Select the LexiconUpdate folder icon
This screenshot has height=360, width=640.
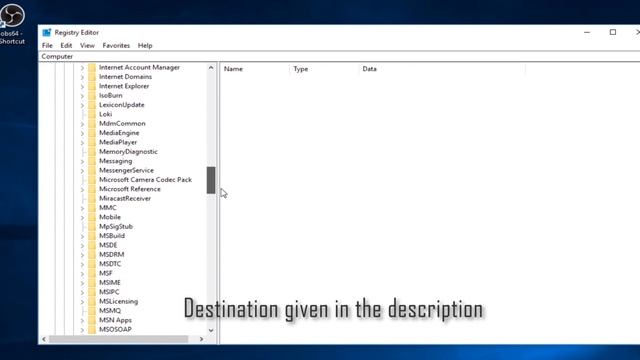click(92, 105)
